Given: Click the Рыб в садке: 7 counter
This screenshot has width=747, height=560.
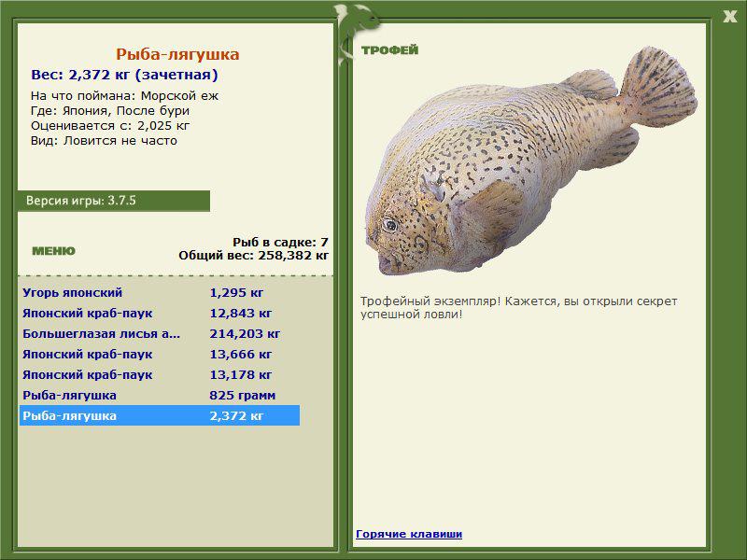Looking at the screenshot, I should [281, 243].
